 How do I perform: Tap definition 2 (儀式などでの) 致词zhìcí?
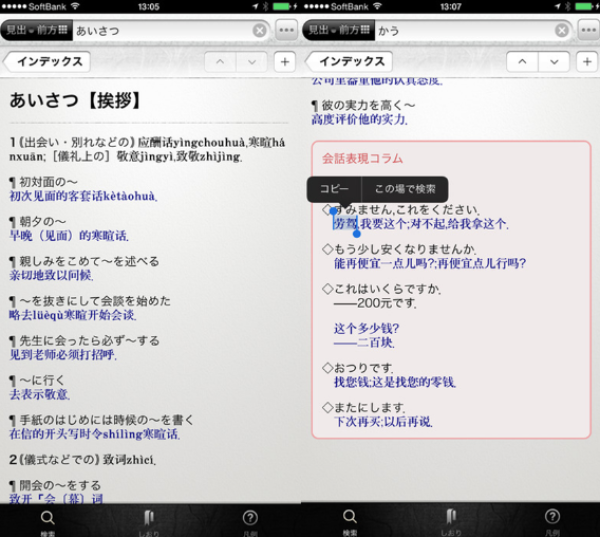83,459
